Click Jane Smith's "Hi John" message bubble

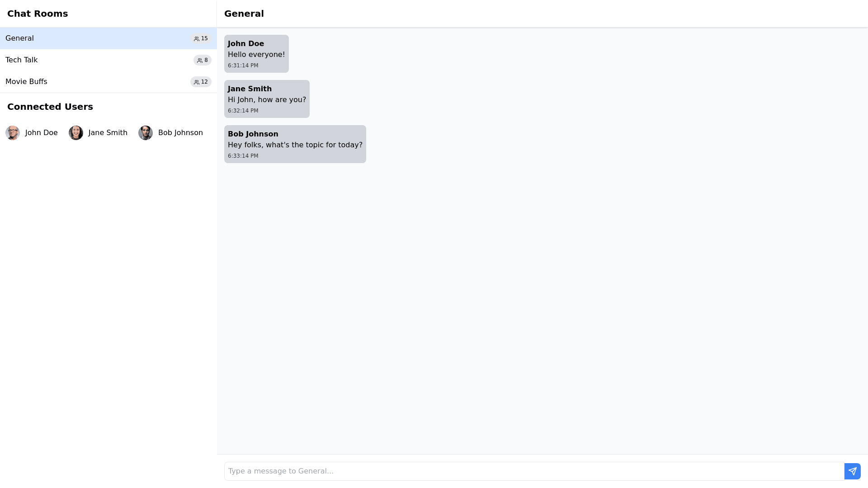[267, 100]
